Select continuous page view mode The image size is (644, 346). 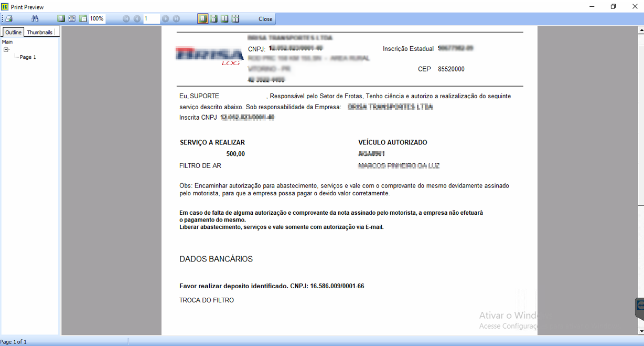tap(214, 18)
